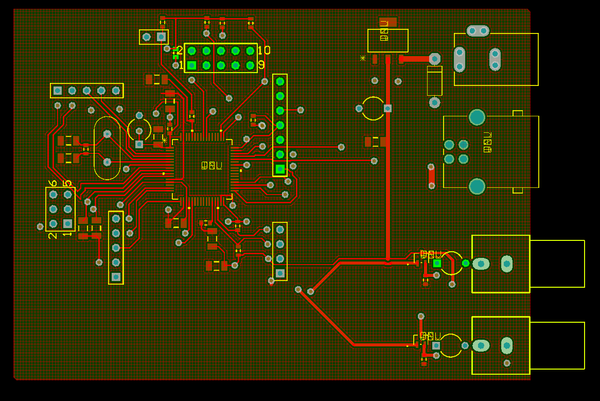Click square pad of lower-left 5-pin vertical header
The height and width of the screenshot is (401, 600).
[x=116, y=277]
